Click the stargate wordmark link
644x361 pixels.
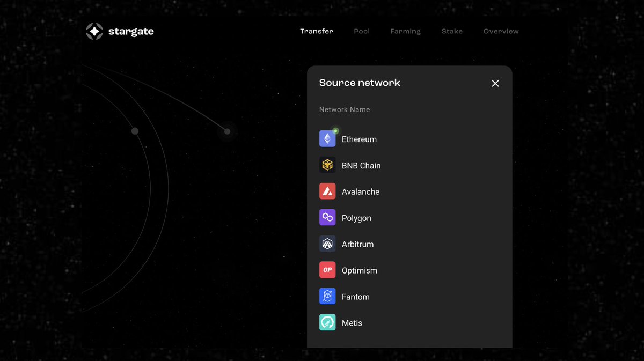pyautogui.click(x=131, y=32)
